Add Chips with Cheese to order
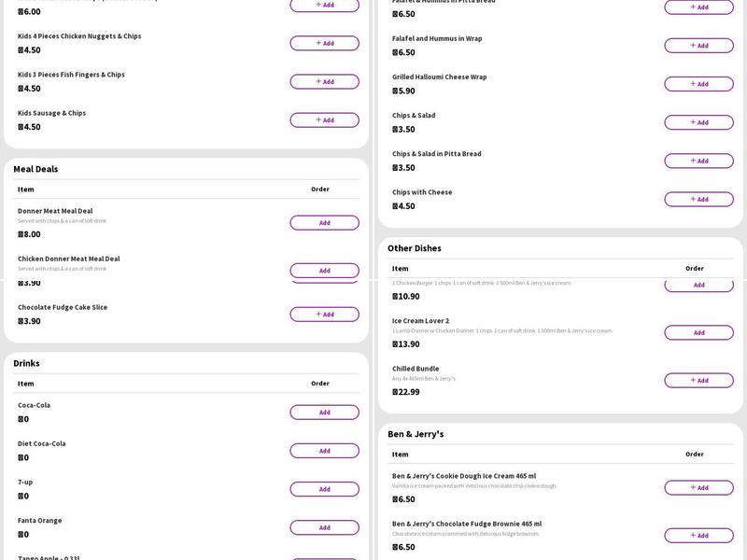Image resolution: width=747 pixels, height=560 pixels. point(698,199)
